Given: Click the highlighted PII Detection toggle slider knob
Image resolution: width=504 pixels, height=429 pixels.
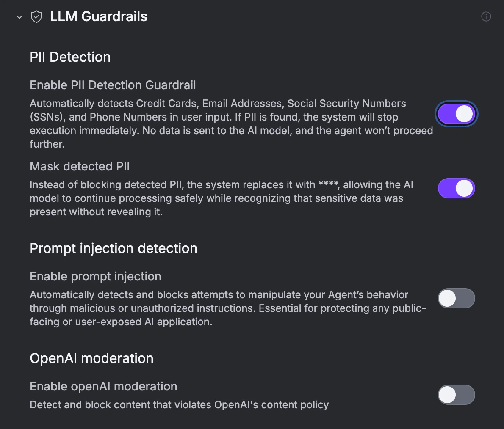Looking at the screenshot, I should [464, 114].
